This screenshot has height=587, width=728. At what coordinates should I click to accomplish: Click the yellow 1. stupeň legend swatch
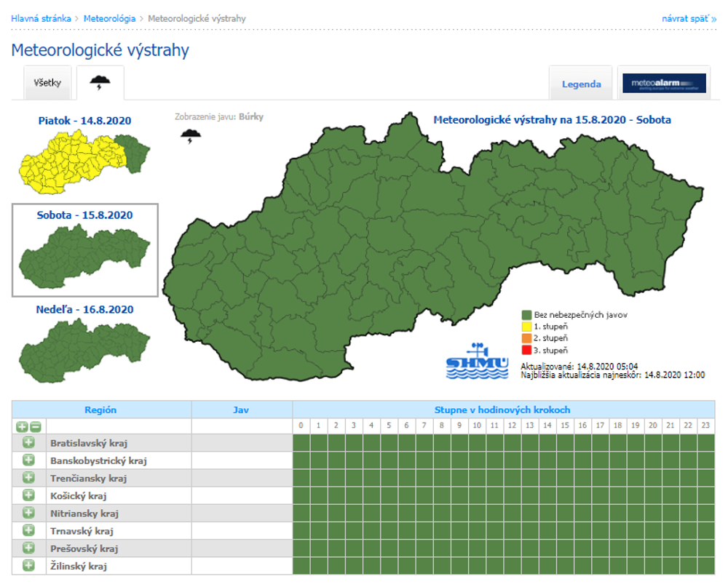click(x=527, y=327)
